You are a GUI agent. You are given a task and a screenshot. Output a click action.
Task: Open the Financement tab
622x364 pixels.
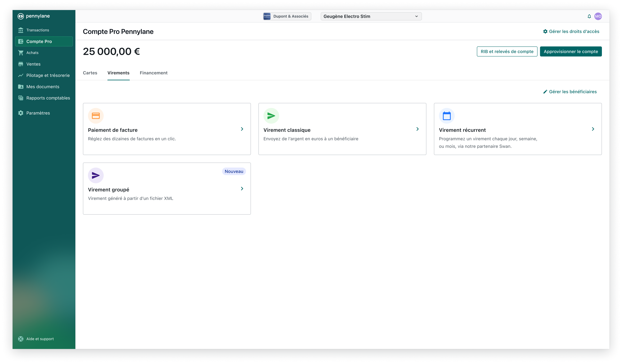(154, 73)
